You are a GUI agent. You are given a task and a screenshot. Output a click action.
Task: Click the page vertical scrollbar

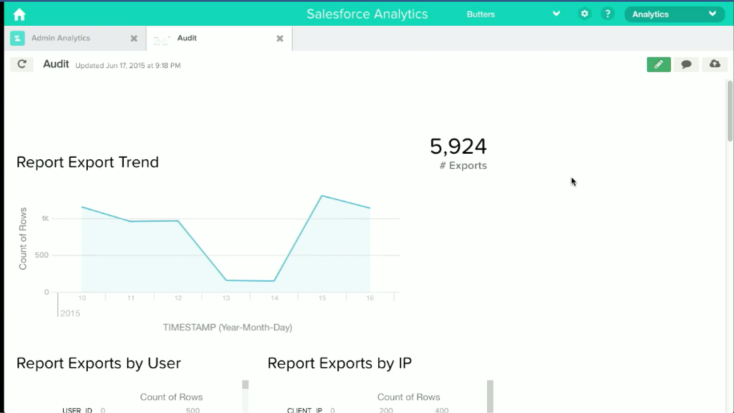[x=729, y=111]
